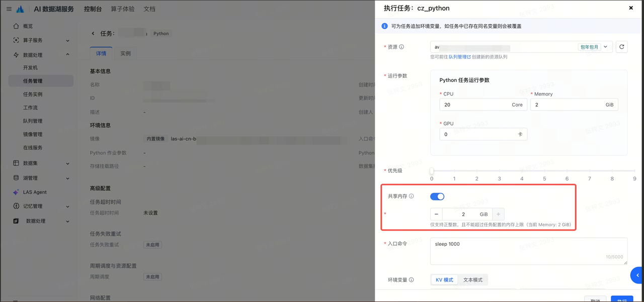Image resolution: width=644 pixels, height=302 pixels.
Task: Click the blue floating arrow button
Action: point(637,275)
